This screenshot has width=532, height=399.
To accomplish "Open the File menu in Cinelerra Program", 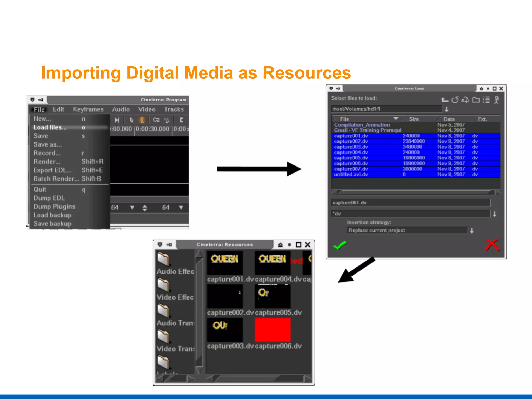I will click(39, 110).
